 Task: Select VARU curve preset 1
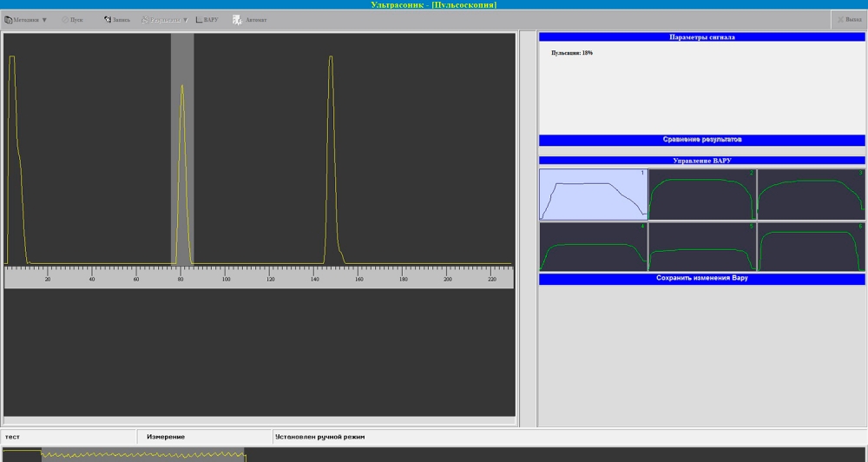[x=593, y=195]
